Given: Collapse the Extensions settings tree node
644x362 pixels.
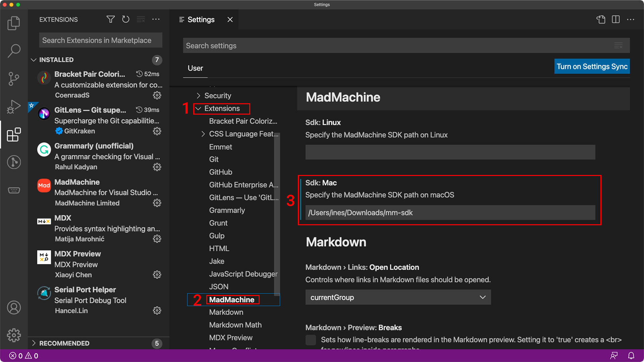Looking at the screenshot, I should 198,109.
